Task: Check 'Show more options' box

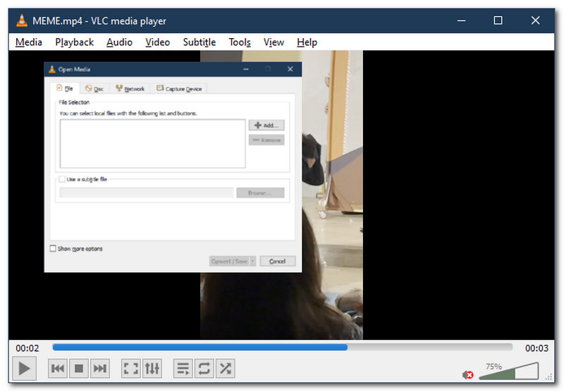Action: coord(54,249)
